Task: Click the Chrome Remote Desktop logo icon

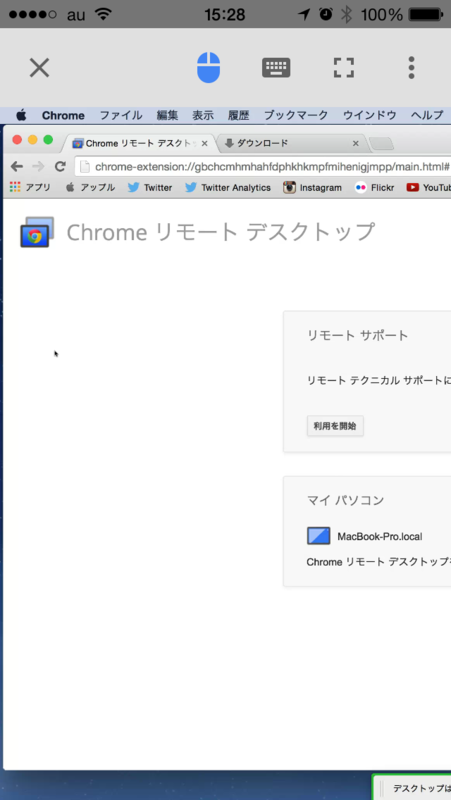Action: [x=37, y=232]
